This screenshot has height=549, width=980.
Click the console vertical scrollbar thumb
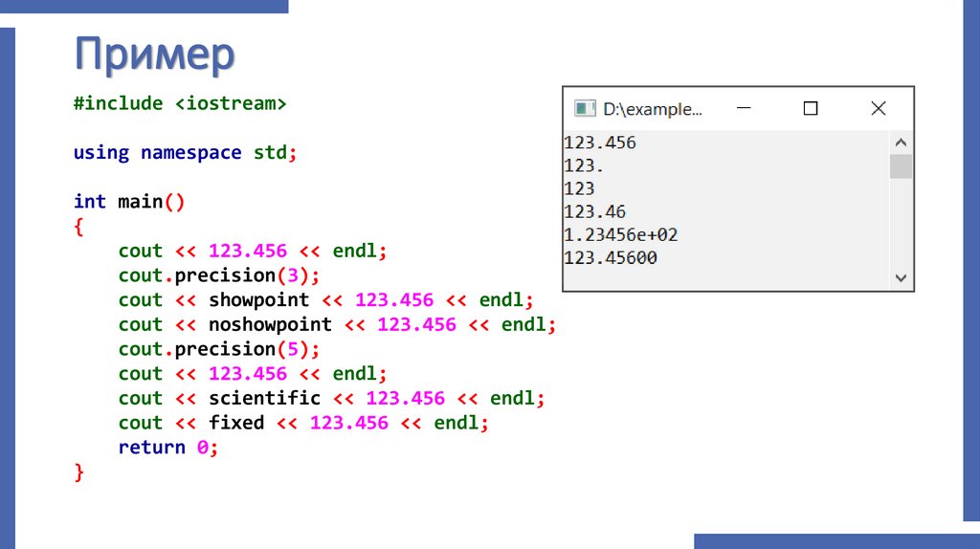click(901, 166)
